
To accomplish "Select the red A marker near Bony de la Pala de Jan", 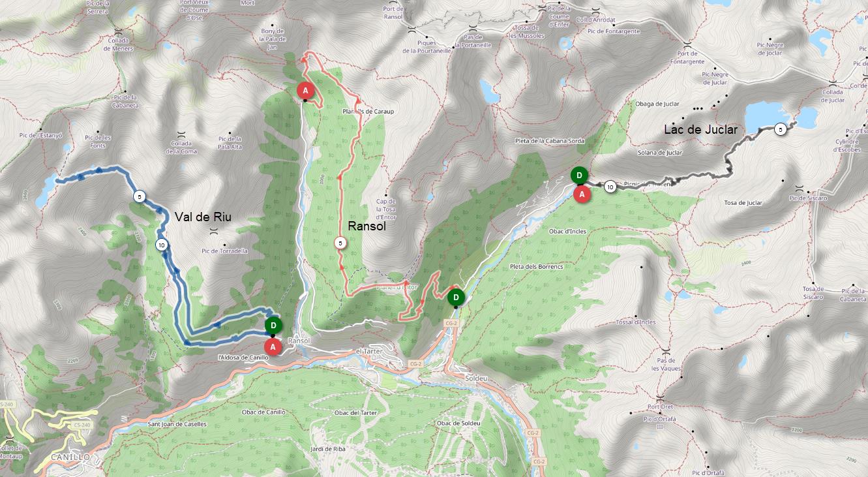I will pyautogui.click(x=305, y=90).
